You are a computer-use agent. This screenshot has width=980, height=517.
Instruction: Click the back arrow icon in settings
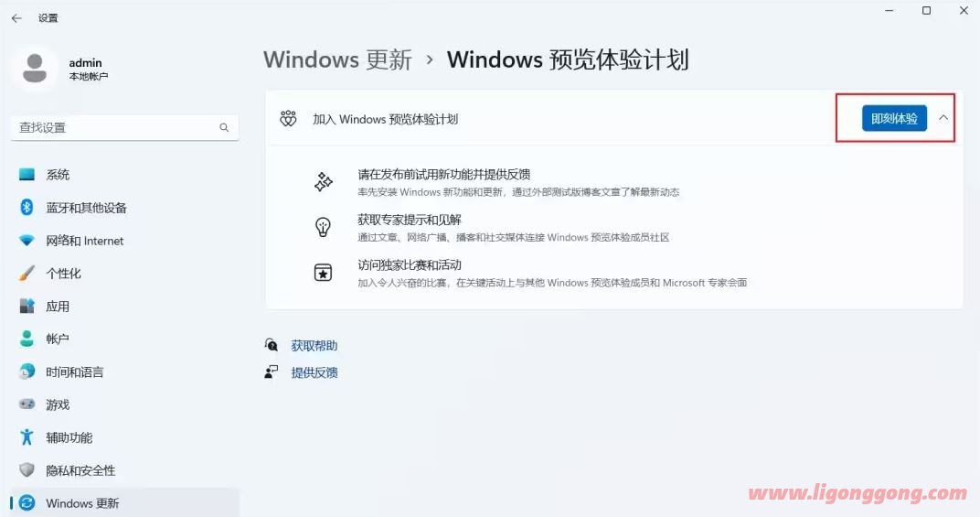point(16,18)
